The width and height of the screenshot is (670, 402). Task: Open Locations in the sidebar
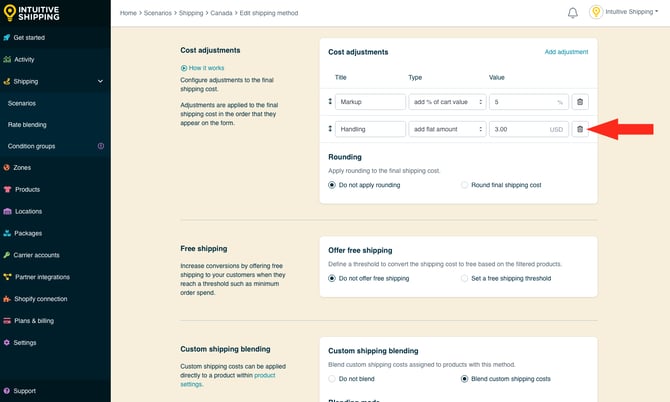pyautogui.click(x=28, y=211)
